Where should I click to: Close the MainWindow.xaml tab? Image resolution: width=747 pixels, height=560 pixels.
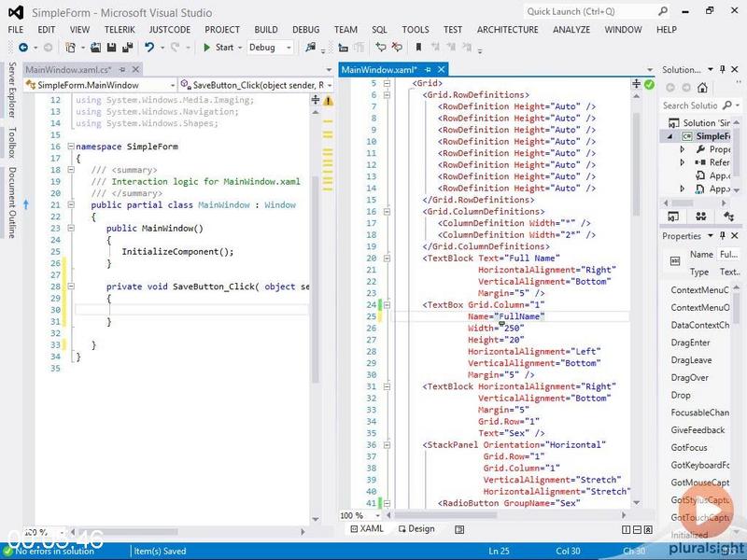pyautogui.click(x=442, y=69)
